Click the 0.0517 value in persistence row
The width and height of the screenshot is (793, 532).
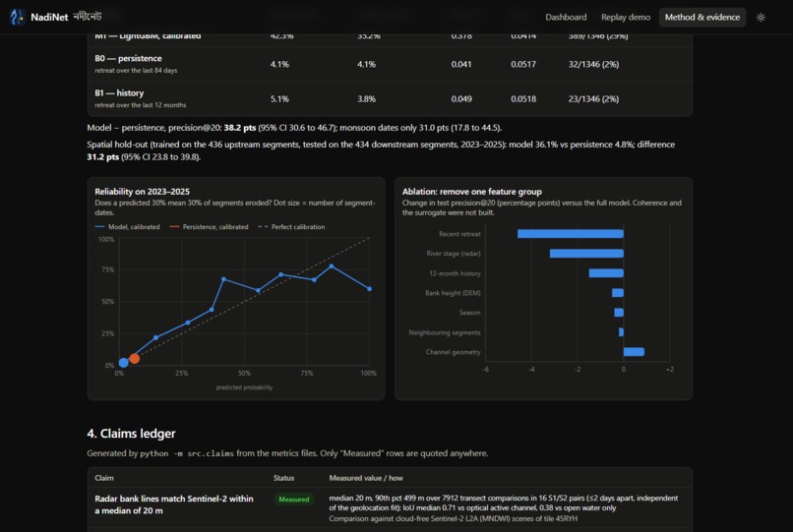(x=523, y=64)
